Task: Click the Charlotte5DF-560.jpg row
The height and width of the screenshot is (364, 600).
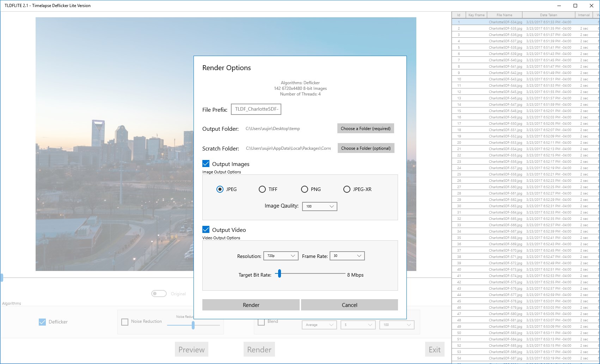Action: (526, 187)
